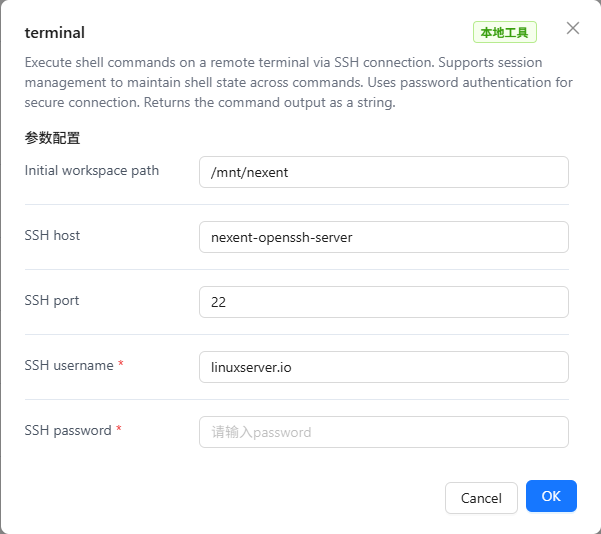Click the 参数配置 section heading

pyautogui.click(x=52, y=138)
